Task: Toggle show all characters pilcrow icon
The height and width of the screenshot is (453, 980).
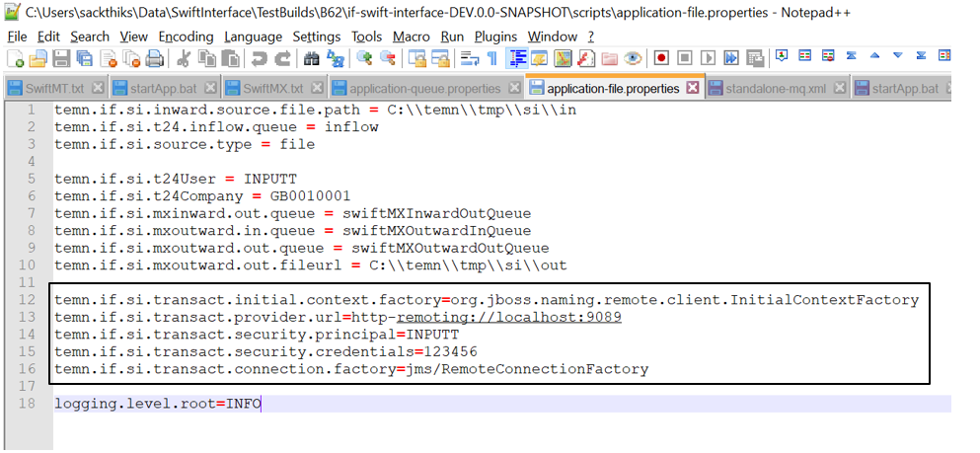Action: coord(492,59)
